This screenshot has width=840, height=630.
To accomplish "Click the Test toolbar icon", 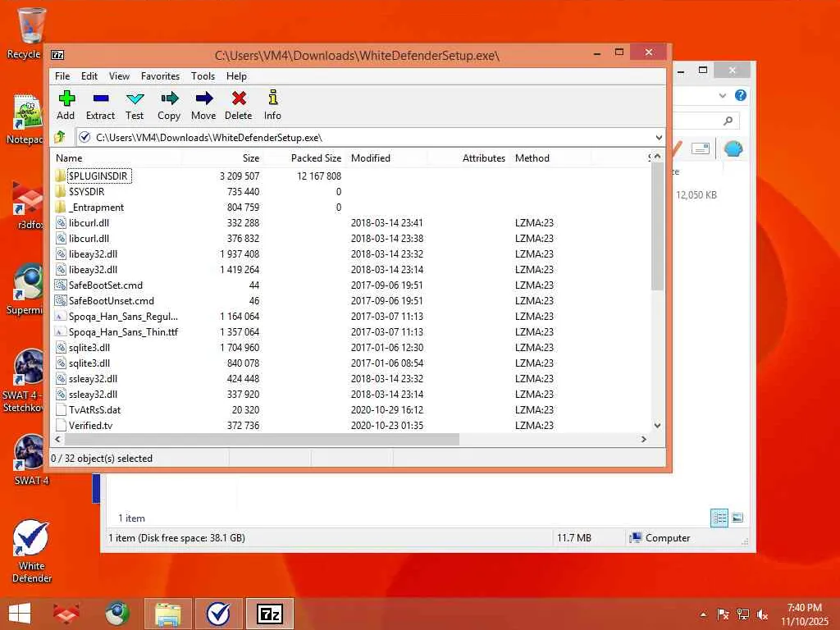I will 135,105.
